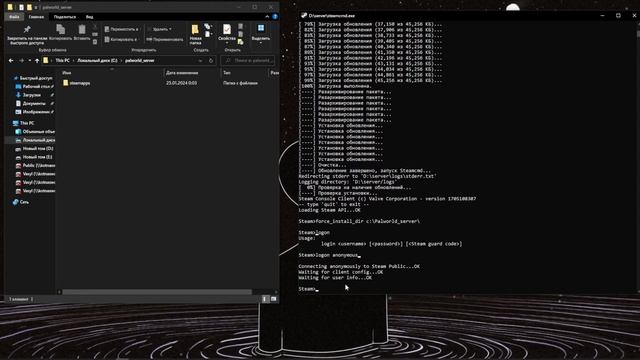
Task: Open Новый том (D:) in sidebar
Action: (x=34, y=149)
